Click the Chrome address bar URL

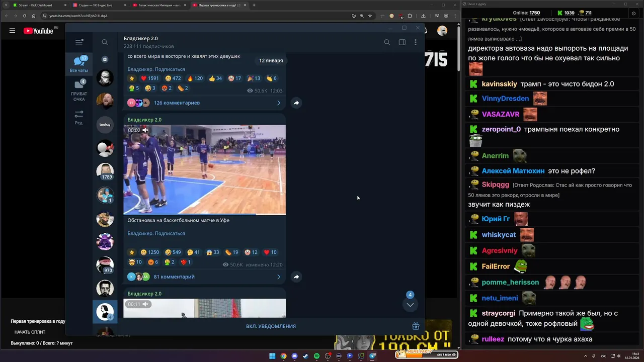[78, 16]
